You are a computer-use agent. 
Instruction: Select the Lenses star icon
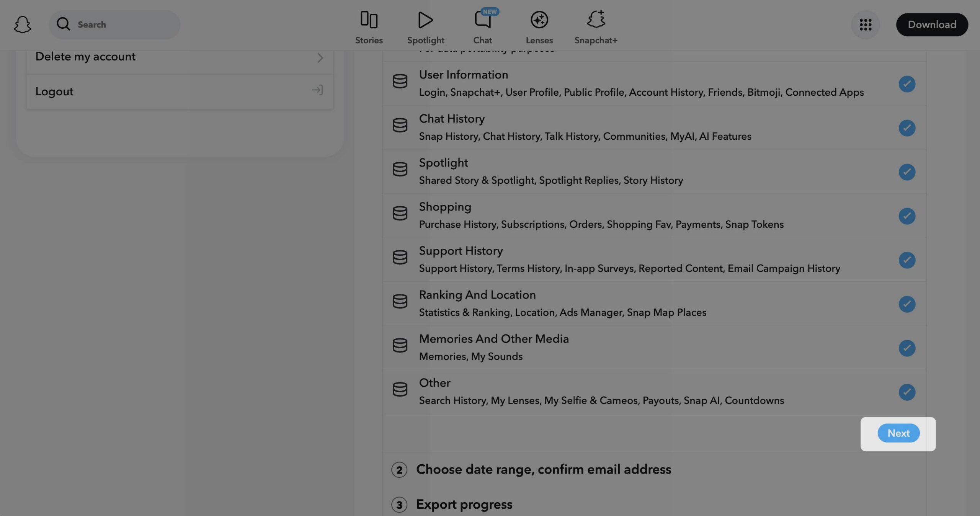539,20
